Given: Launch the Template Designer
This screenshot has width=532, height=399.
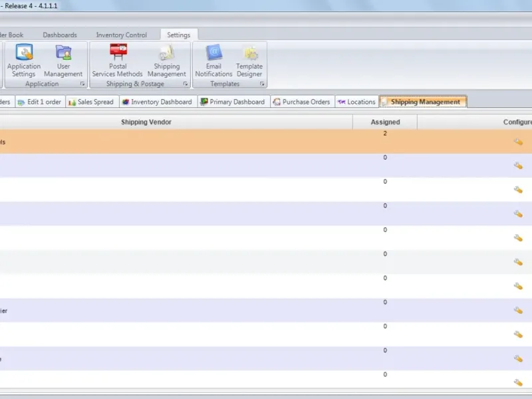Looking at the screenshot, I should tap(249, 61).
